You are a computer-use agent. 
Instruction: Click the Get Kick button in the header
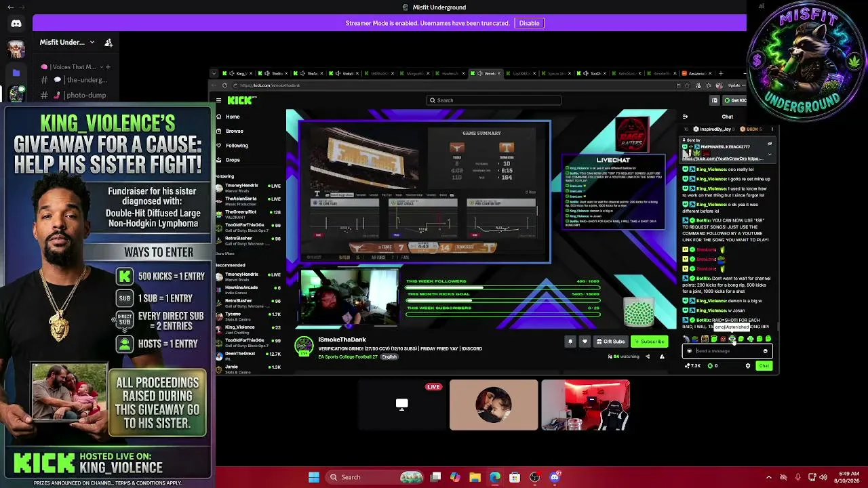pos(734,100)
